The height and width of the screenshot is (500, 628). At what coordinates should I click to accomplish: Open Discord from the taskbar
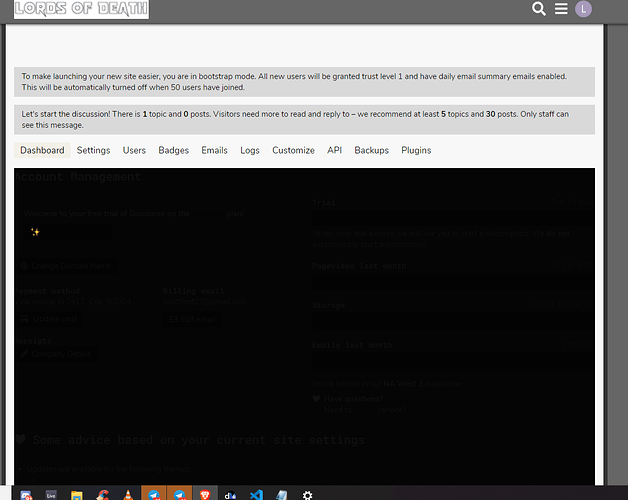tap(26, 496)
